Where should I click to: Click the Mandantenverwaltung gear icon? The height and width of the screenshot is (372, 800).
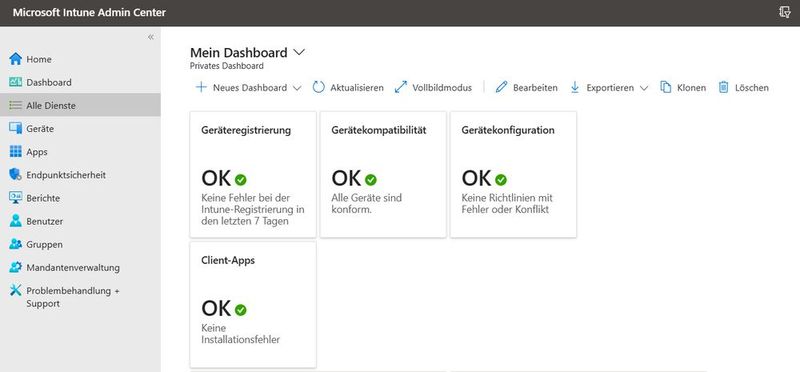16,267
